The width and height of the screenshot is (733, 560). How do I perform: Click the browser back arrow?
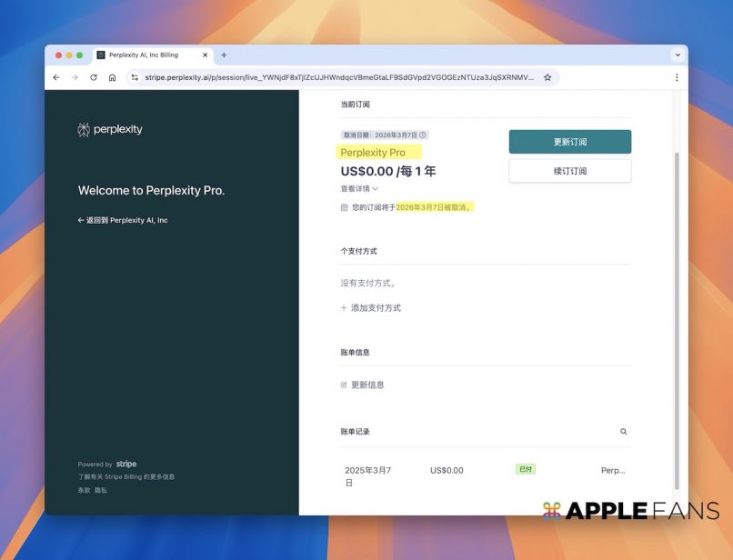(56, 78)
